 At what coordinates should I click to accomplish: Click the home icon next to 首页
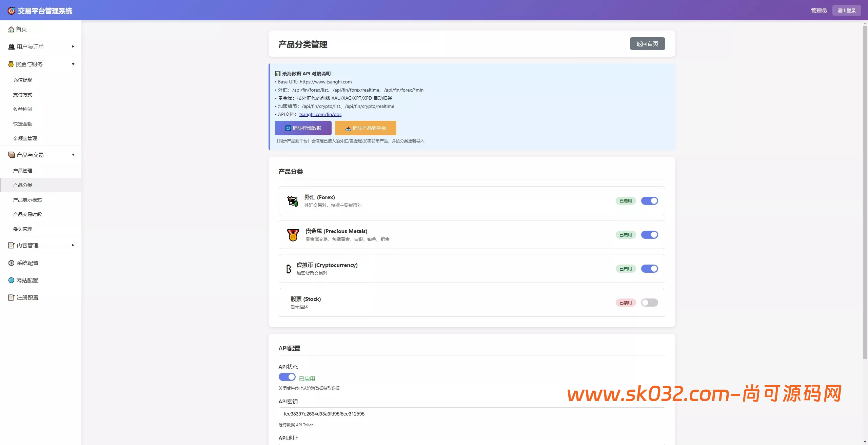click(11, 29)
